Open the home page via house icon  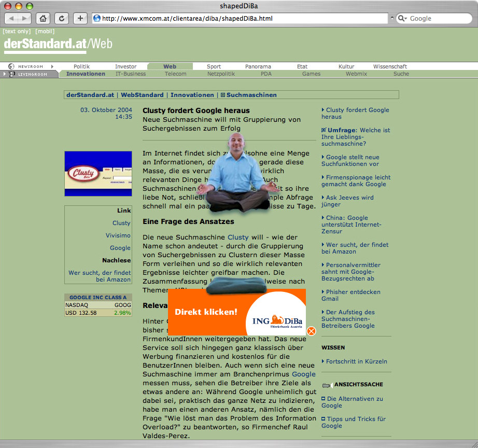point(43,18)
